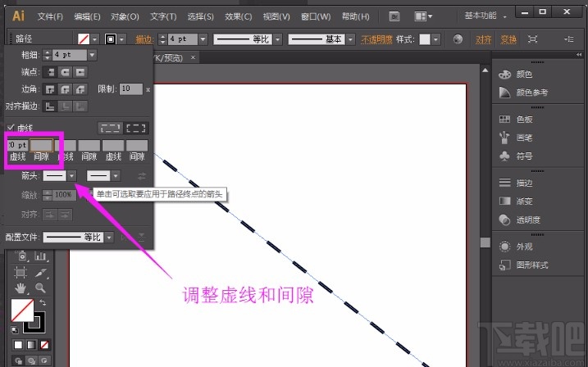588x367 pixels.
Task: Swap fill and stroke colors arrow
Action: [43, 302]
